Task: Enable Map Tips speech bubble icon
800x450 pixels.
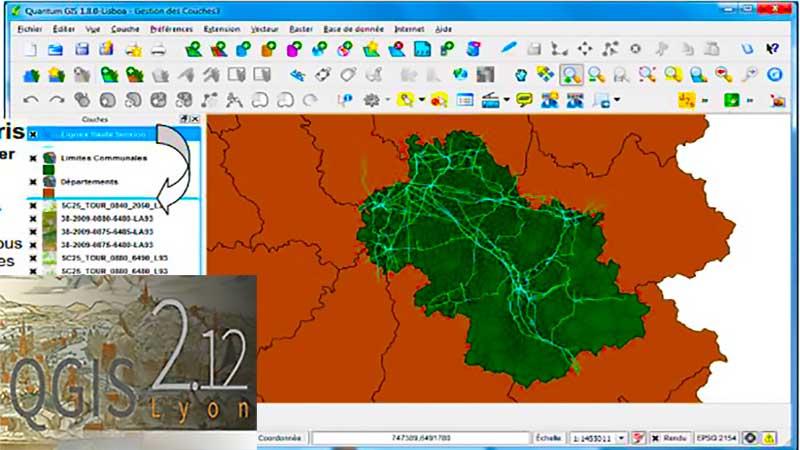Action: (x=524, y=101)
